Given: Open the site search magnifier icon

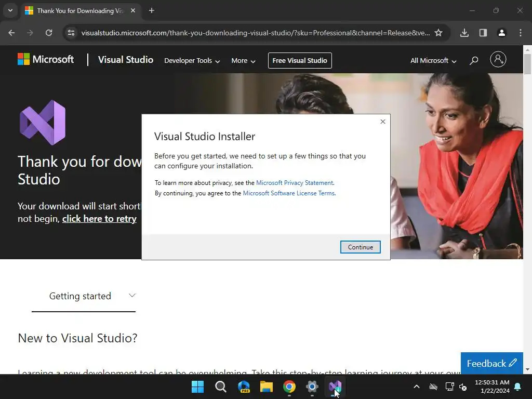Looking at the screenshot, I should pyautogui.click(x=474, y=60).
